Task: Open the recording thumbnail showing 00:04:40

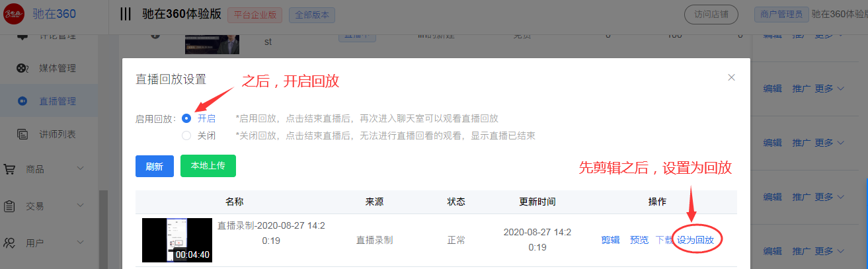Action: pos(177,240)
